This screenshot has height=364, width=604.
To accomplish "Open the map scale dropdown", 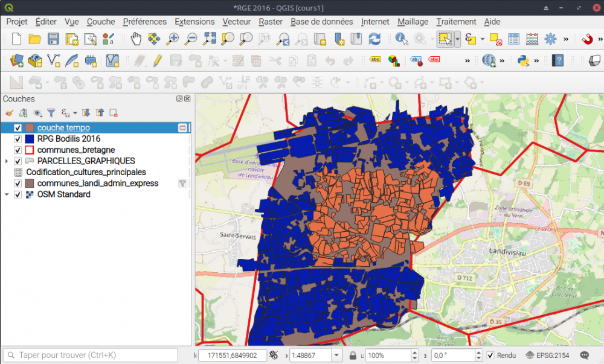I will (x=336, y=356).
